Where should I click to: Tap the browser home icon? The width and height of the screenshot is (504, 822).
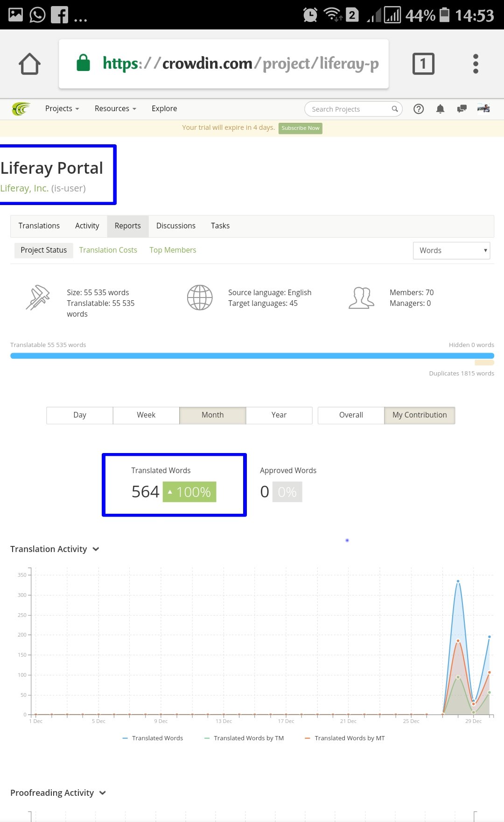(29, 64)
